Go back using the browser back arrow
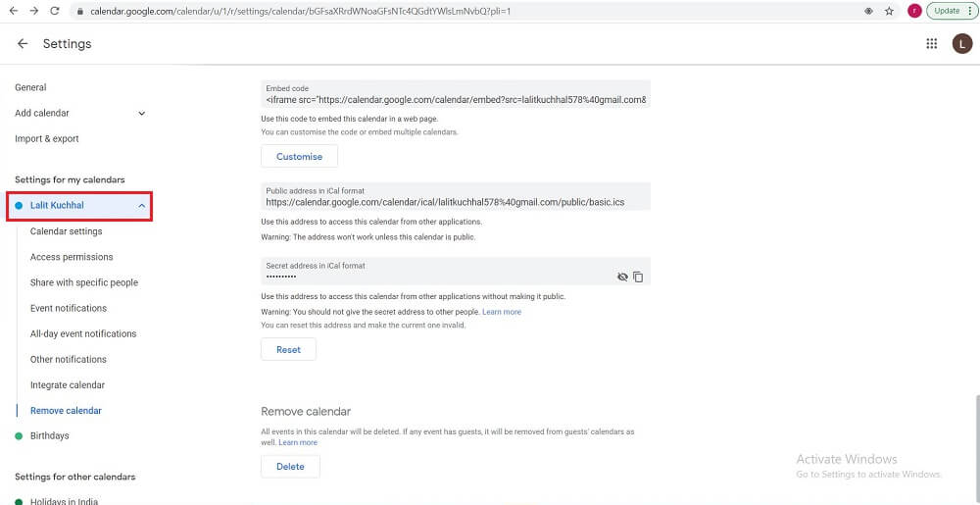This screenshot has width=980, height=505. pos(13,11)
